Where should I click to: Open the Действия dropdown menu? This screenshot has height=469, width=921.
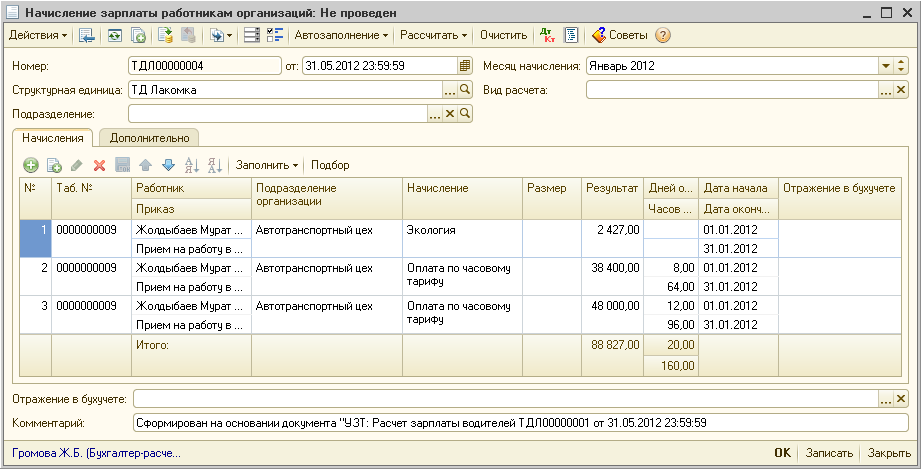click(x=38, y=35)
